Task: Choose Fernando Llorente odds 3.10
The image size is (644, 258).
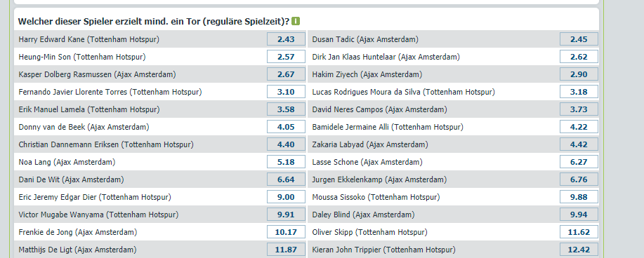Action: point(286,92)
